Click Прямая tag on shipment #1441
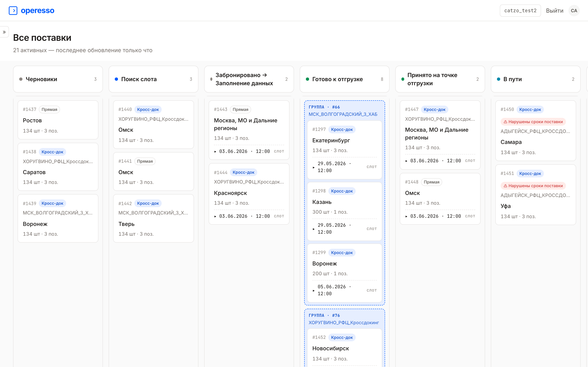The width and height of the screenshot is (588, 367). click(x=145, y=161)
